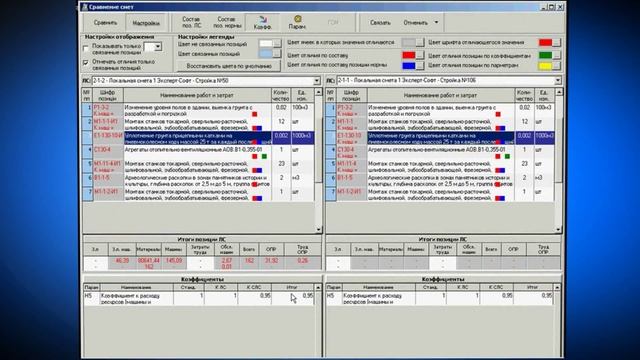The height and width of the screenshot is (360, 640).
Task: Click left table scrollbar up arrow
Action: click(x=318, y=92)
